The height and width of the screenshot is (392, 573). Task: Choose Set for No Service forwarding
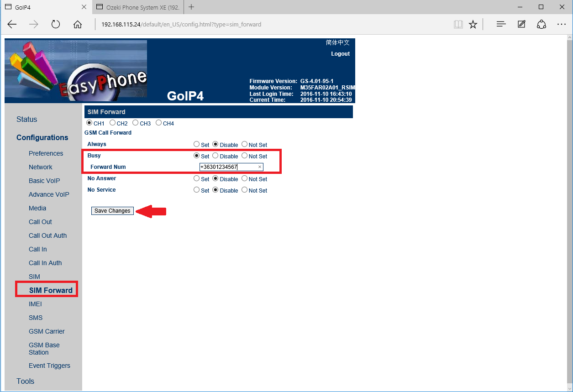[x=197, y=190]
